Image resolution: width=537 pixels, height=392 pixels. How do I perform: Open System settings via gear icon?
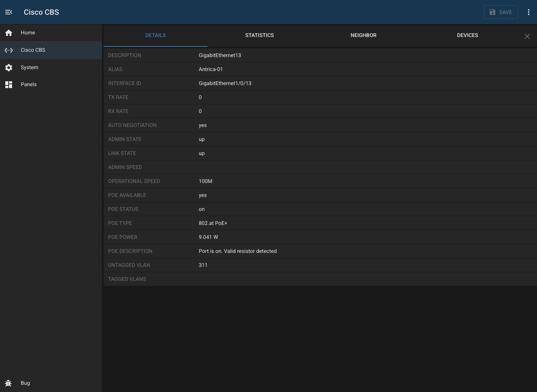(x=9, y=67)
